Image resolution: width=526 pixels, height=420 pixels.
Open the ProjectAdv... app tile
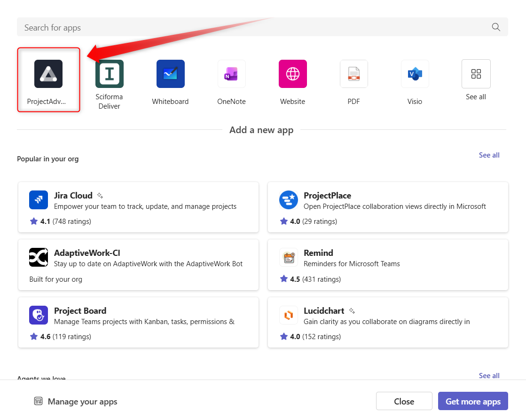coord(48,80)
